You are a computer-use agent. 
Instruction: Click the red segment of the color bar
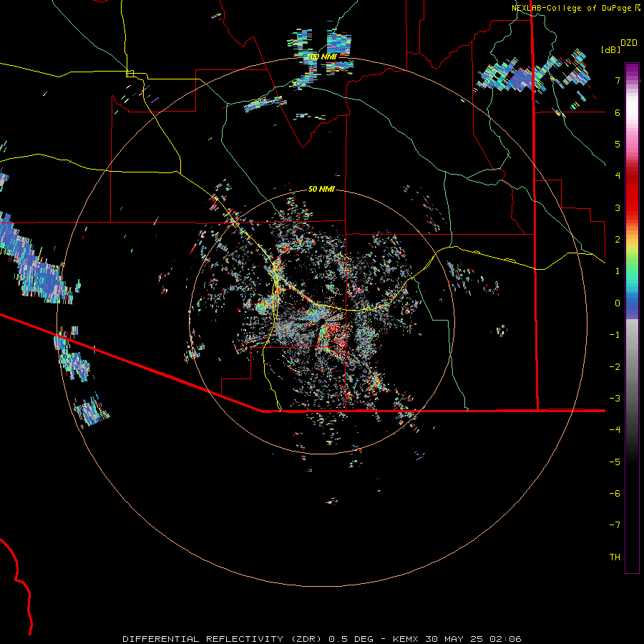[x=632, y=193]
